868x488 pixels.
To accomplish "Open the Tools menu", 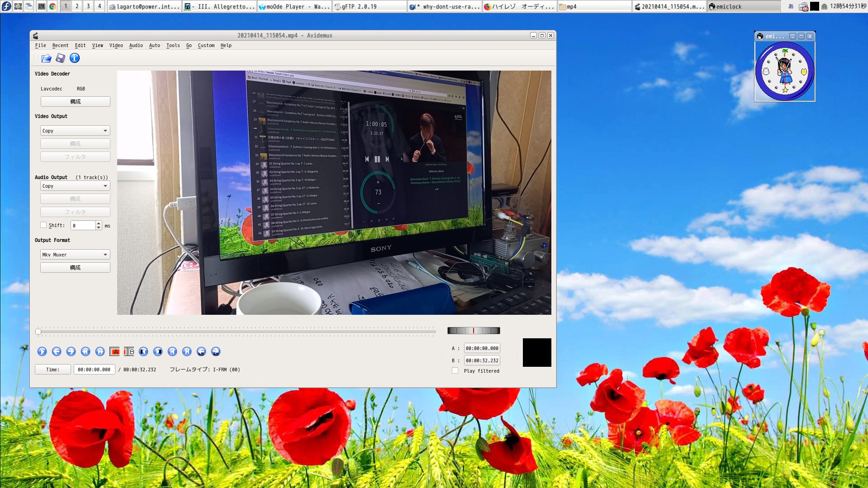I will (x=173, y=45).
